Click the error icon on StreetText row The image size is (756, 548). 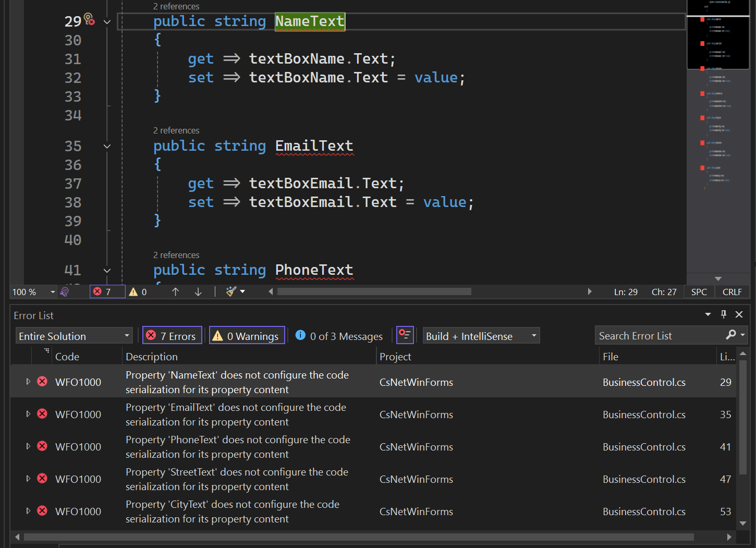click(x=43, y=478)
